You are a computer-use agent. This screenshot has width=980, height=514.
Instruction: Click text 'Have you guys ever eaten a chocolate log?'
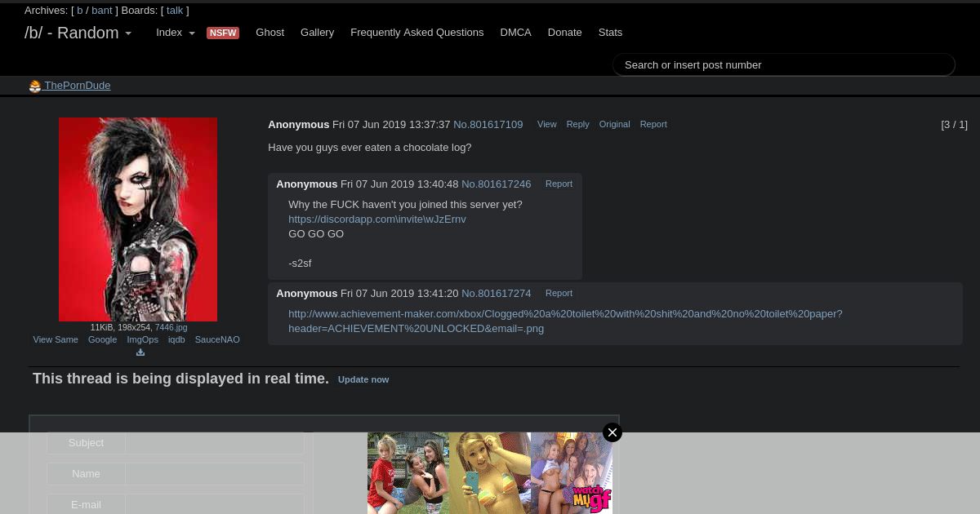[x=370, y=148]
